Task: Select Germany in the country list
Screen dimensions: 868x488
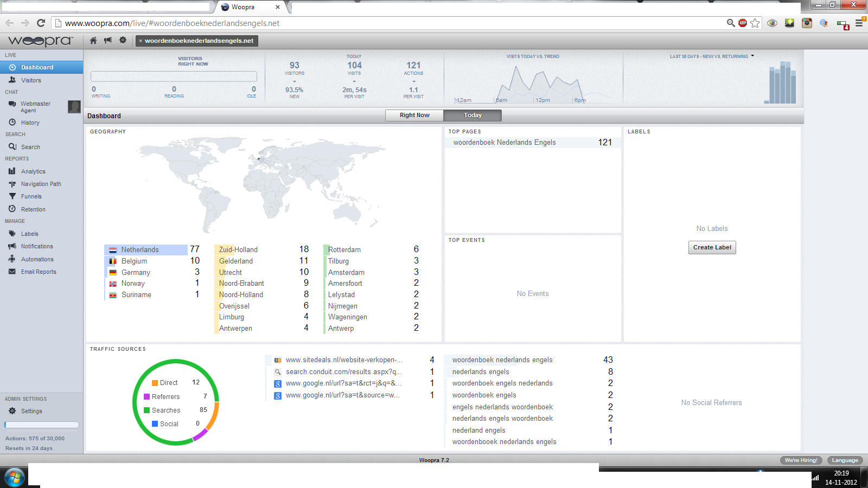Action: point(154,272)
